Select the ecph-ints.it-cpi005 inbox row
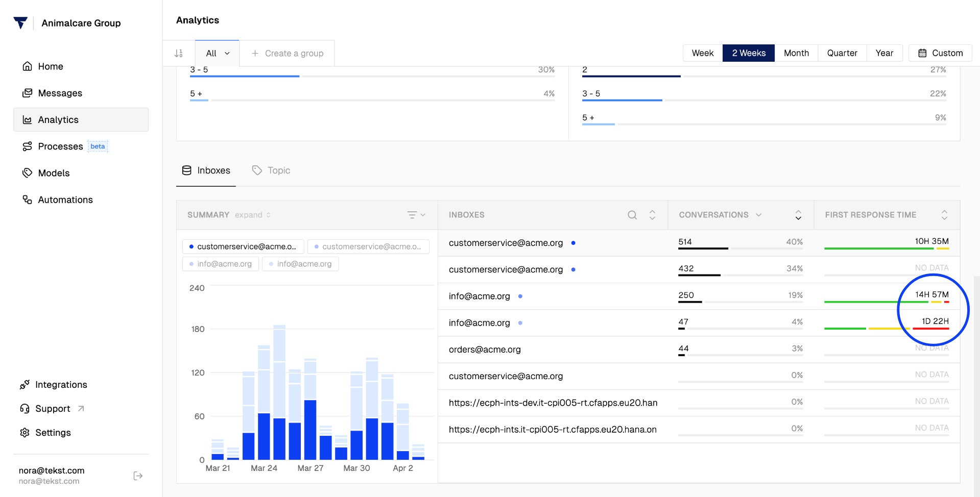 point(699,430)
